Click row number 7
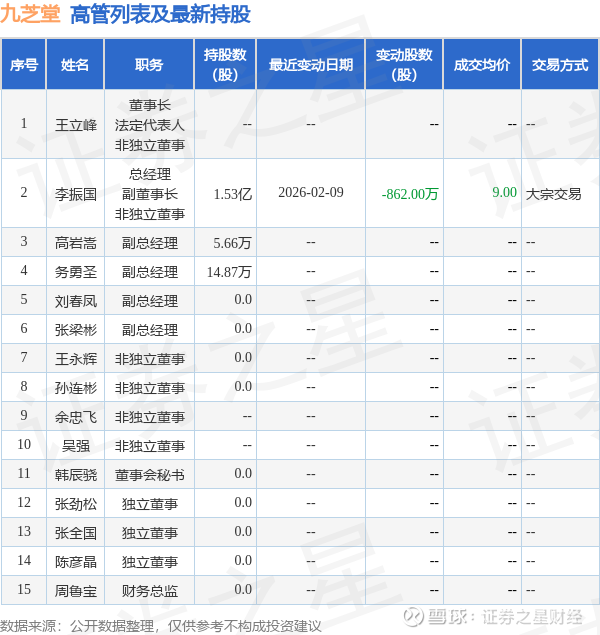The width and height of the screenshot is (600, 635). 24,357
